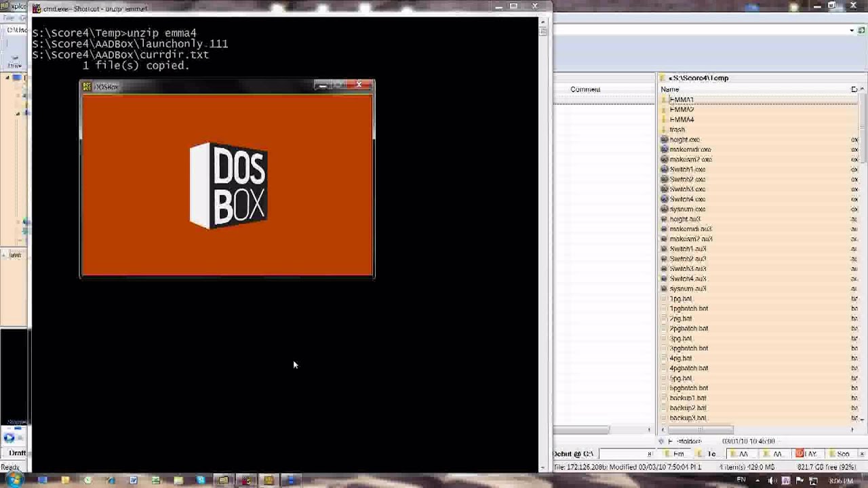Open the volume control in system tray
Screen dimensions: 868x488
click(772, 481)
